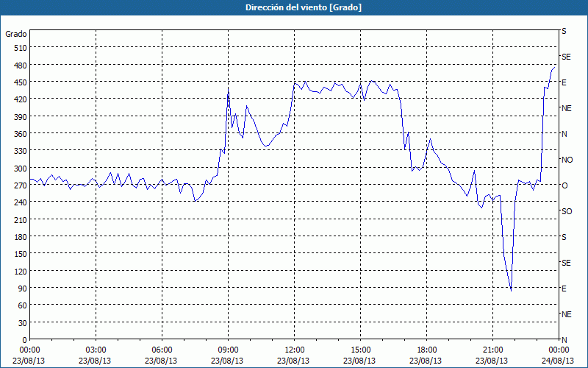Click the 330 left axis label

pos(21,151)
